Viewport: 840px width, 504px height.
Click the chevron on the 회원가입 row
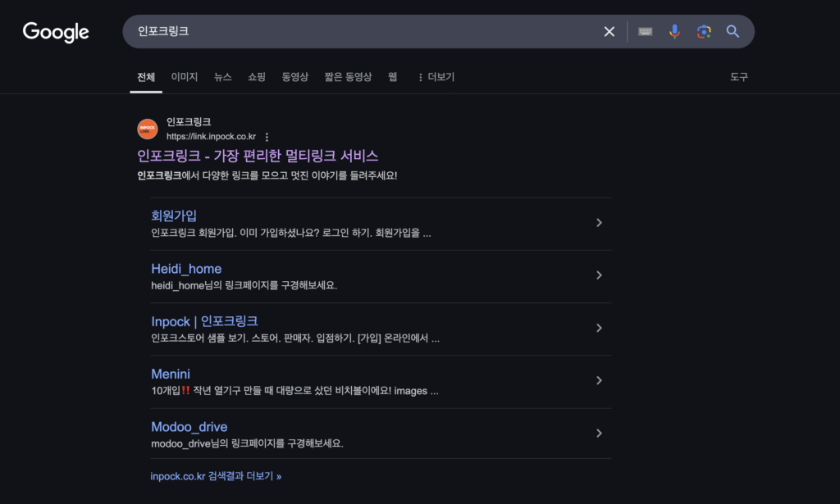599,223
